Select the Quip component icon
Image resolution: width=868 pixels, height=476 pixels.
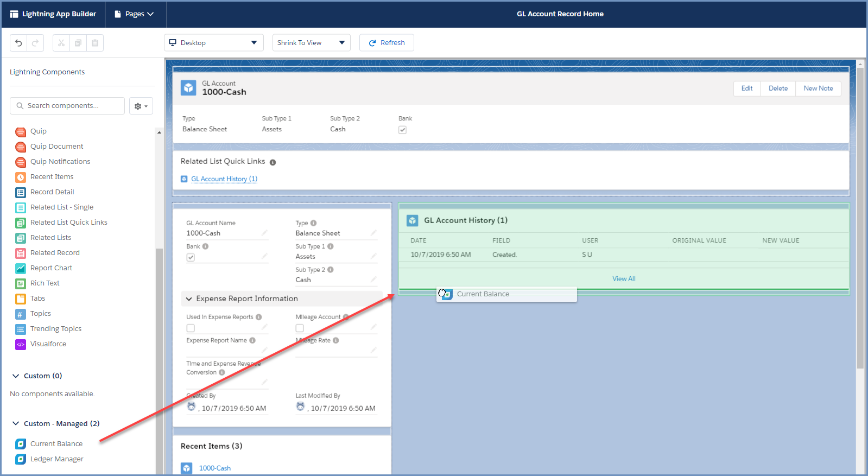pos(21,131)
